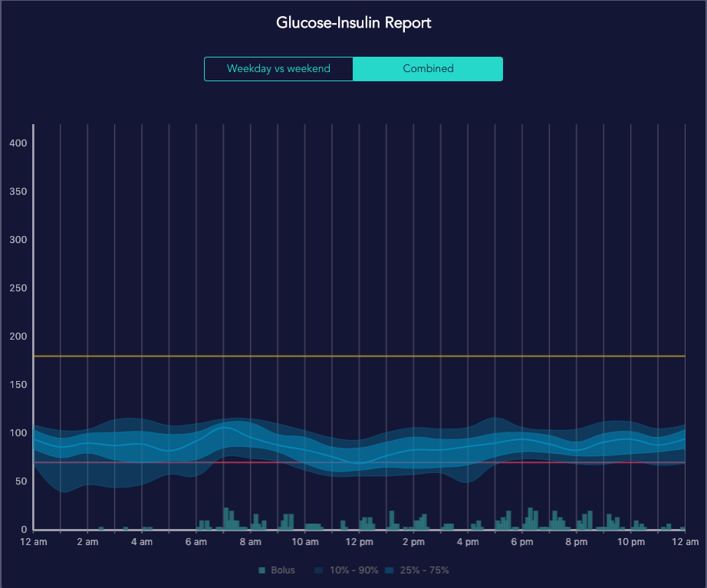
Task: Switch to Weekday vs weekend view
Action: [x=278, y=68]
